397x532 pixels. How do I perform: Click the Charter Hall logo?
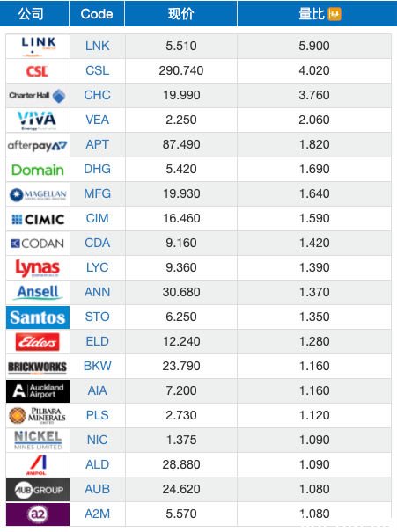click(37, 96)
